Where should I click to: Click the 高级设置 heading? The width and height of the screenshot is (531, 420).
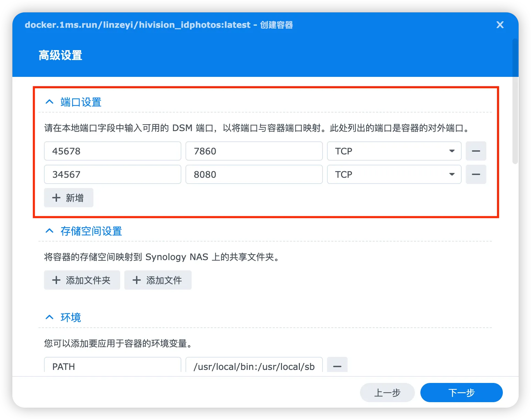point(60,55)
